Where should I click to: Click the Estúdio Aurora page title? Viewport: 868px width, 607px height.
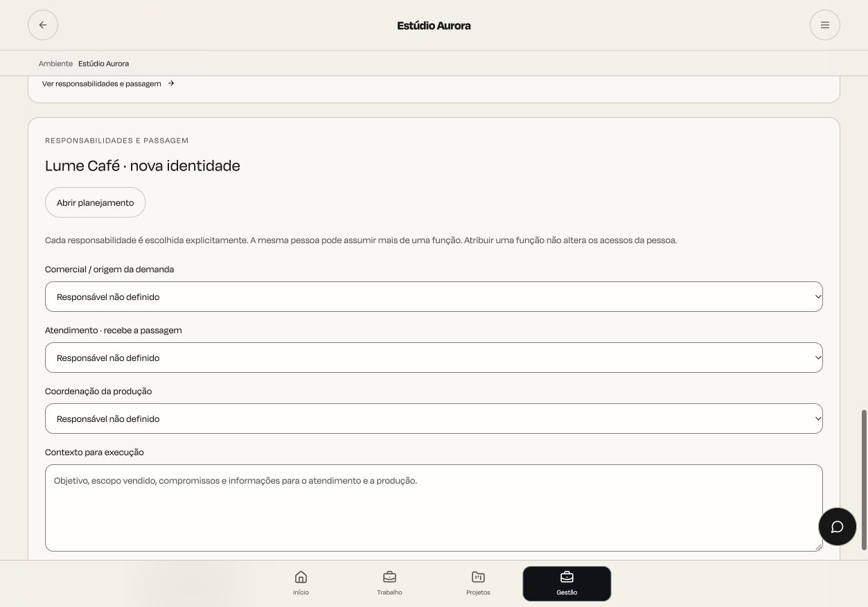434,26
